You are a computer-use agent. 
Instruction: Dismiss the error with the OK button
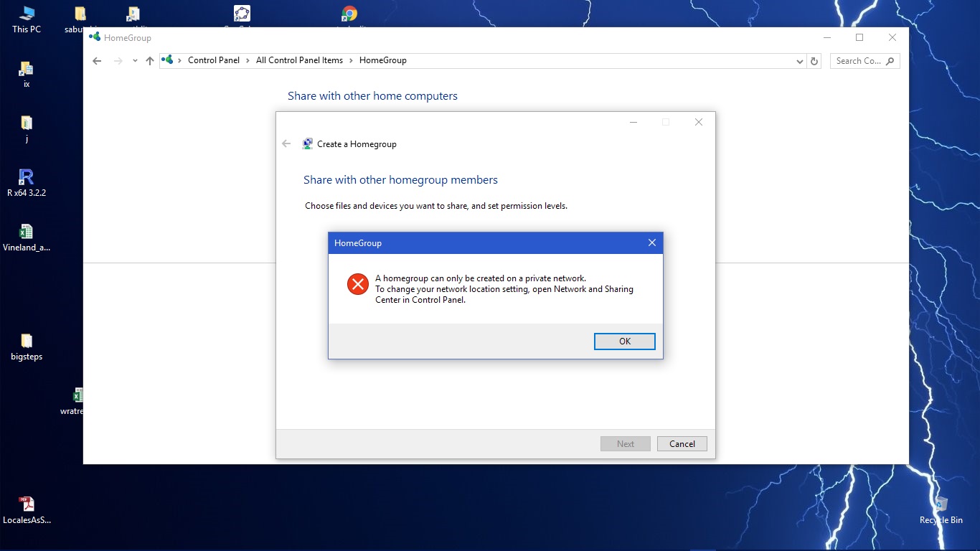coord(624,341)
